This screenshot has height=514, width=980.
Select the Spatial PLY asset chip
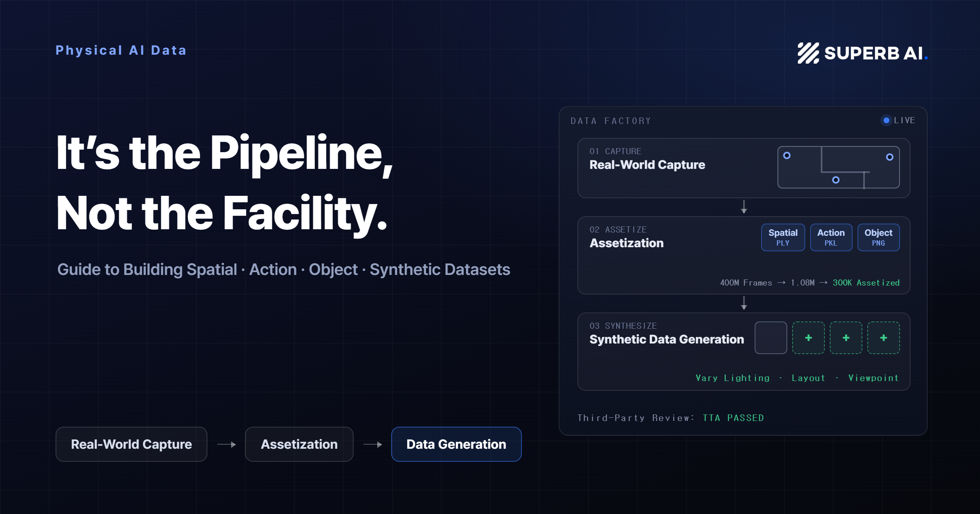click(x=783, y=237)
